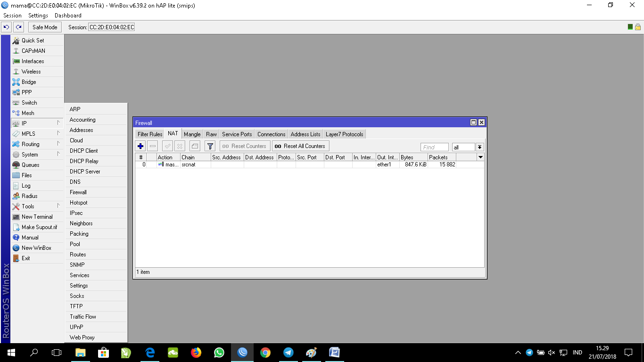Switch to the Filter Rules tab
The height and width of the screenshot is (362, 644).
(x=150, y=134)
